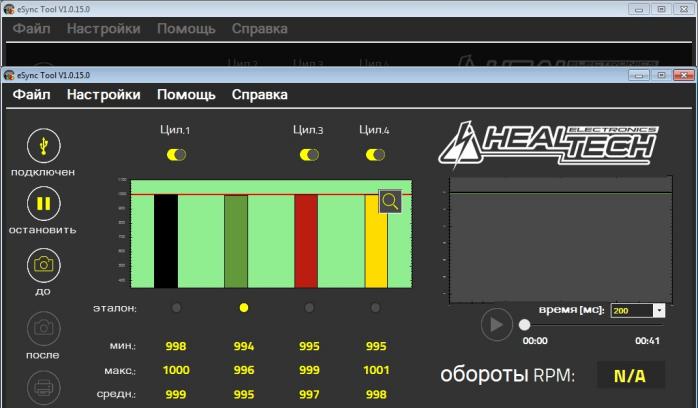Viewport: 698px width, 408px height.
Task: Open Помощь menu in the background window
Action: tap(186, 28)
